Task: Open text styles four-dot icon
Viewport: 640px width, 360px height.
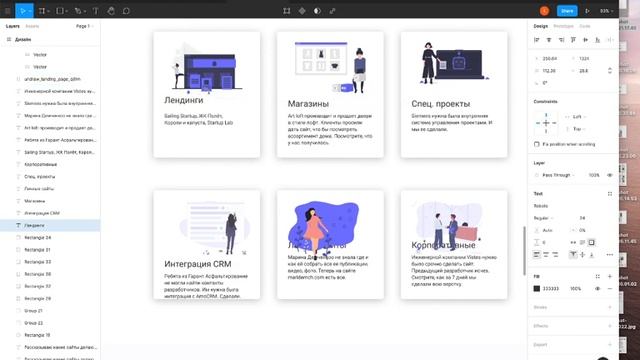Action: click(x=610, y=194)
